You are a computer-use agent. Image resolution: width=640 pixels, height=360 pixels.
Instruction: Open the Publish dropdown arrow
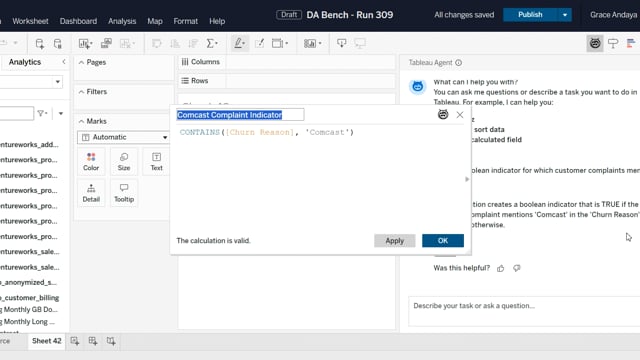click(x=565, y=15)
